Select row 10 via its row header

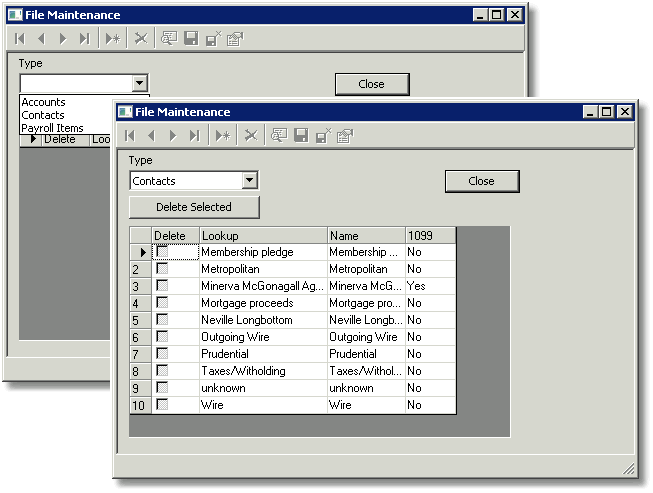click(x=140, y=405)
